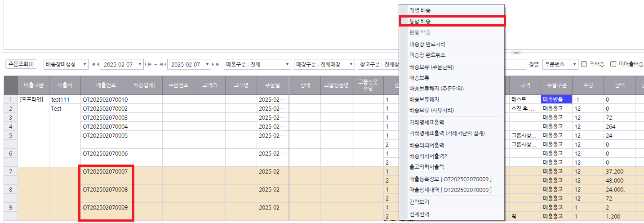Tick the 미매출배송 checkbox

point(613,64)
